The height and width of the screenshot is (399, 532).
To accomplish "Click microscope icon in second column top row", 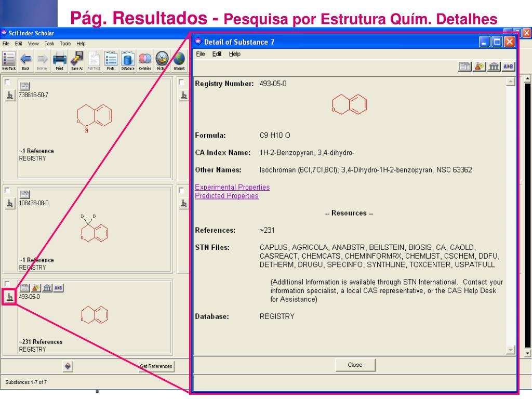I will 183,96.
